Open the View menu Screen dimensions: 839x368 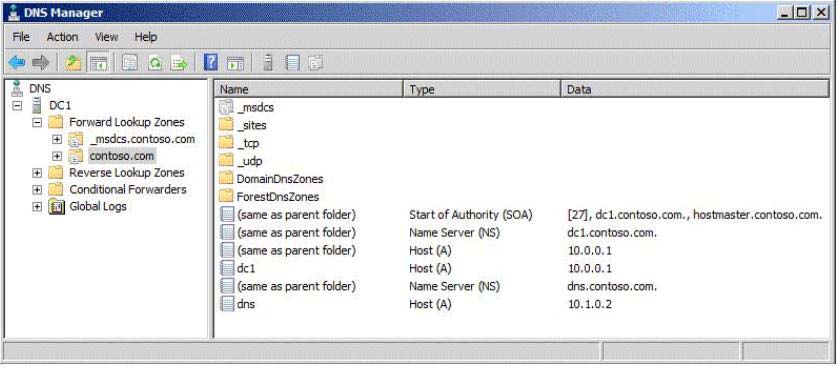(106, 37)
